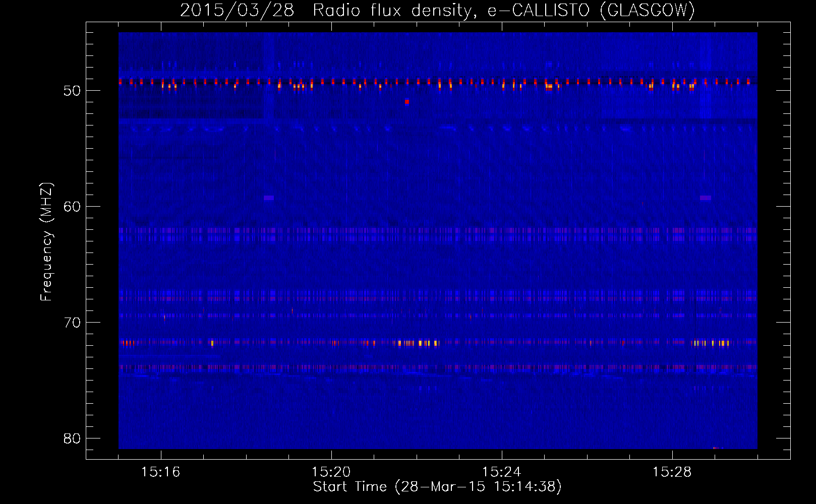Click the 50 frequency tick label
This screenshot has width=816, height=504.
(72, 91)
